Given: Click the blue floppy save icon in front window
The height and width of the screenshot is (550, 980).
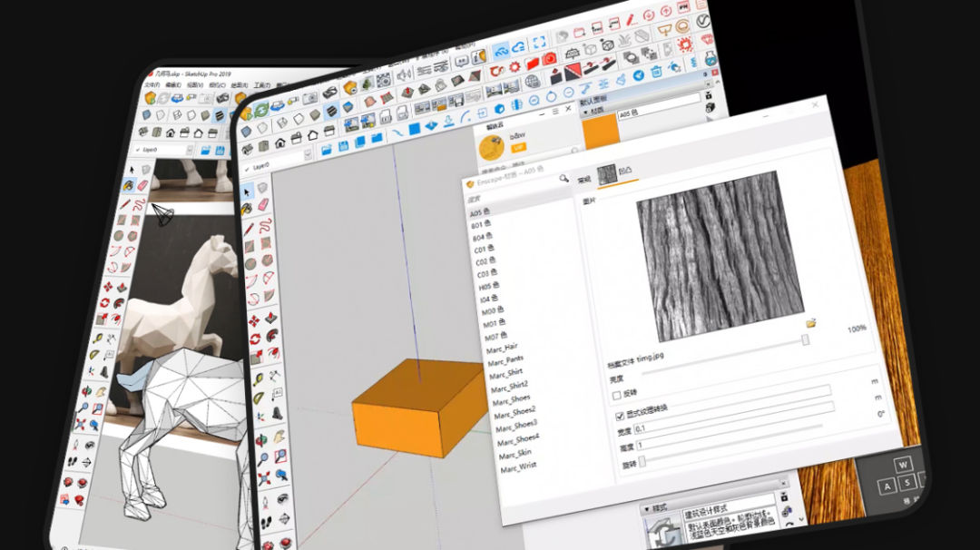Looking at the screenshot, I should pos(343,146).
